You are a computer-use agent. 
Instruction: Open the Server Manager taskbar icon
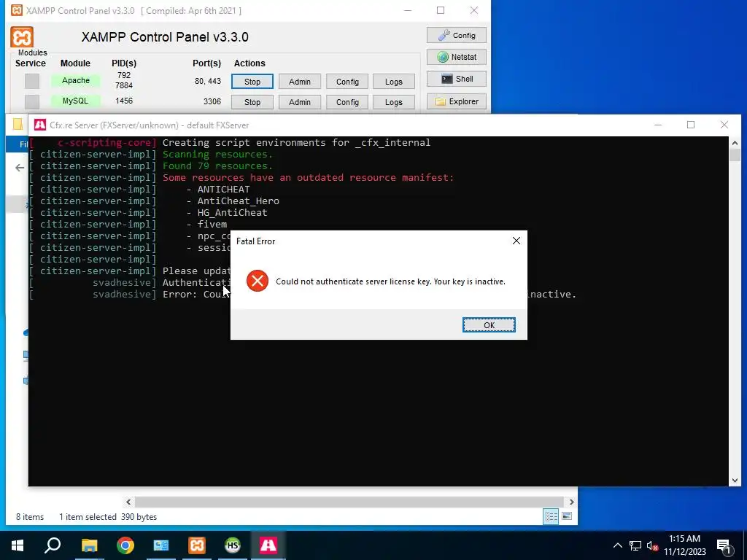pos(161,545)
